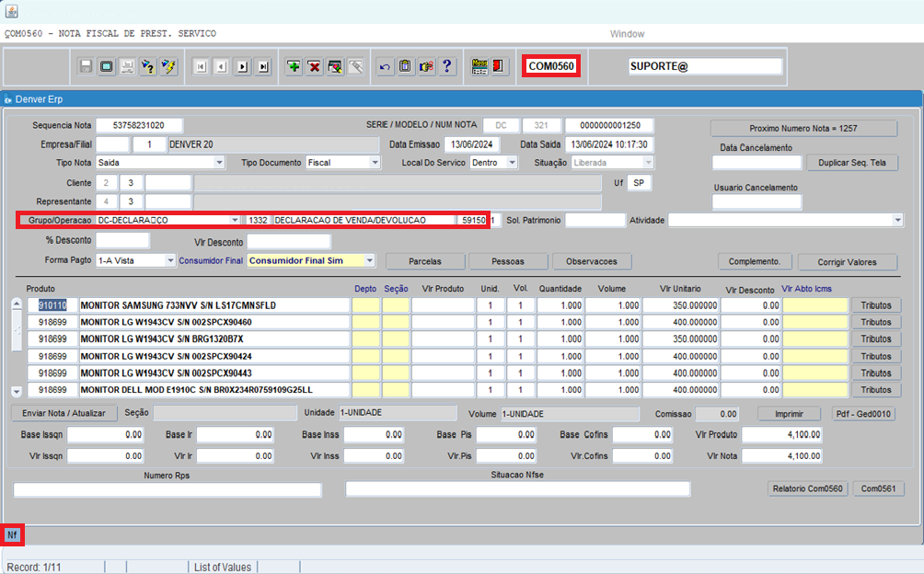
Task: Click the Enviar Nota / Atualizar button
Action: (64, 413)
